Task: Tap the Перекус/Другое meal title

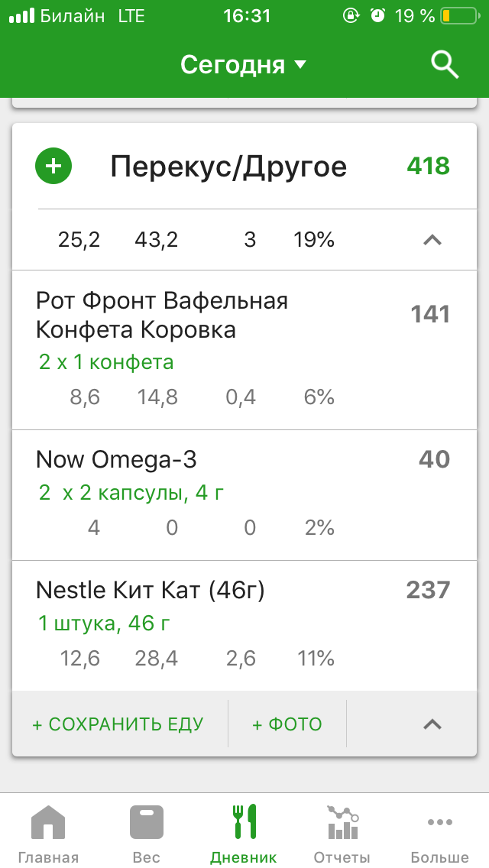Action: [228, 167]
